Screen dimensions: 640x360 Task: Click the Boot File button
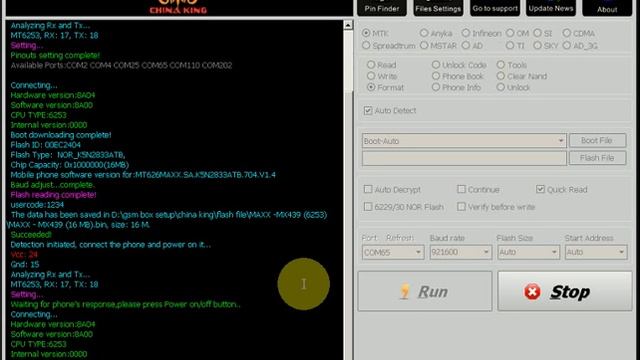tap(597, 140)
